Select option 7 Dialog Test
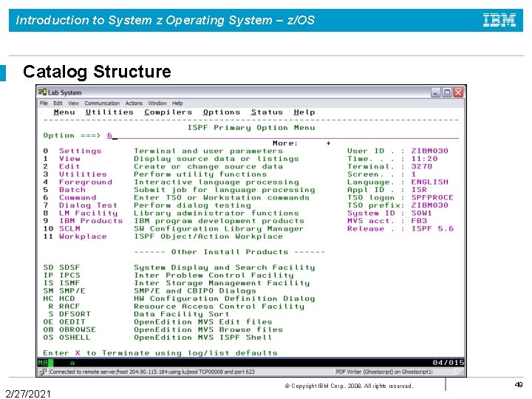Image resolution: width=532 pixels, height=399 pixels. pos(81,205)
